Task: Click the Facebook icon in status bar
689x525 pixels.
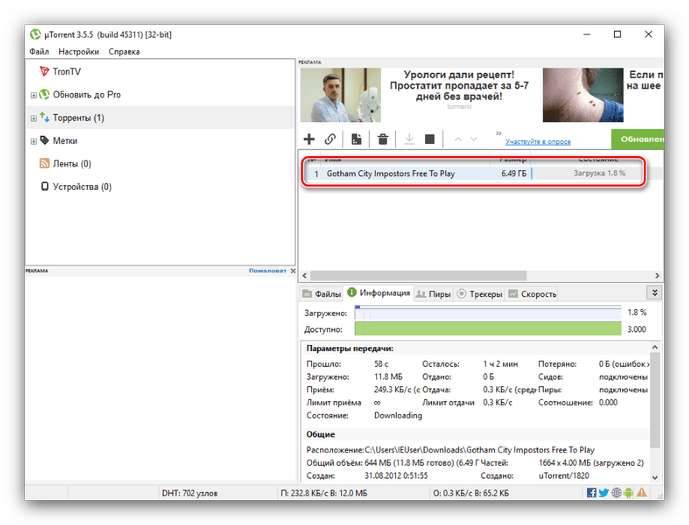Action: pyautogui.click(x=592, y=493)
